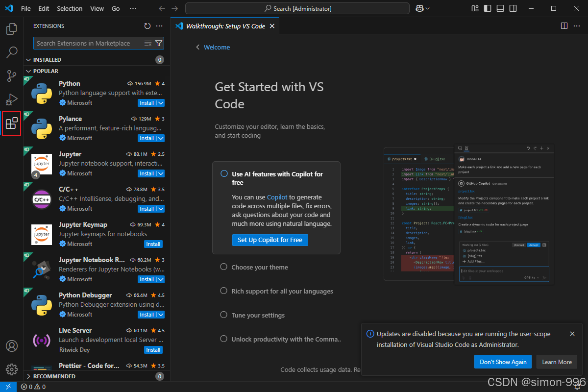Viewport: 588px width, 392px height.
Task: Open the Search view in activity bar
Action: pyautogui.click(x=11, y=52)
